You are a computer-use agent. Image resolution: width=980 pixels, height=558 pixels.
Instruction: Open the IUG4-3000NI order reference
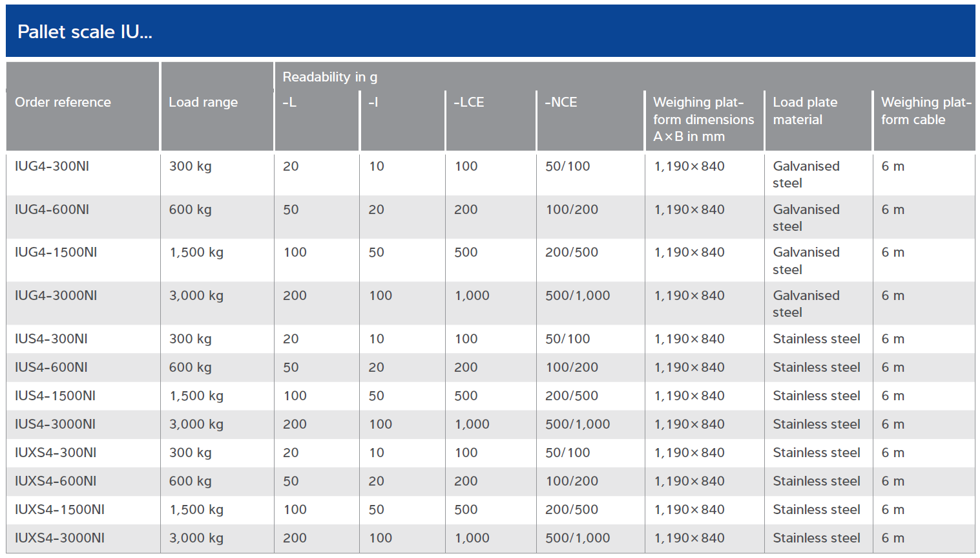coord(56,295)
